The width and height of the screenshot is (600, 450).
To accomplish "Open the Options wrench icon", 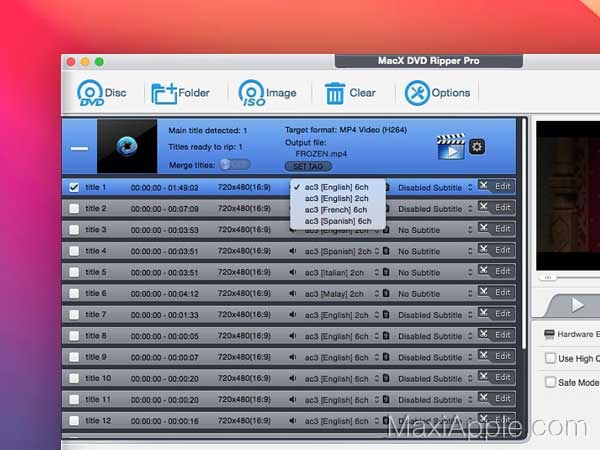I will 417,93.
